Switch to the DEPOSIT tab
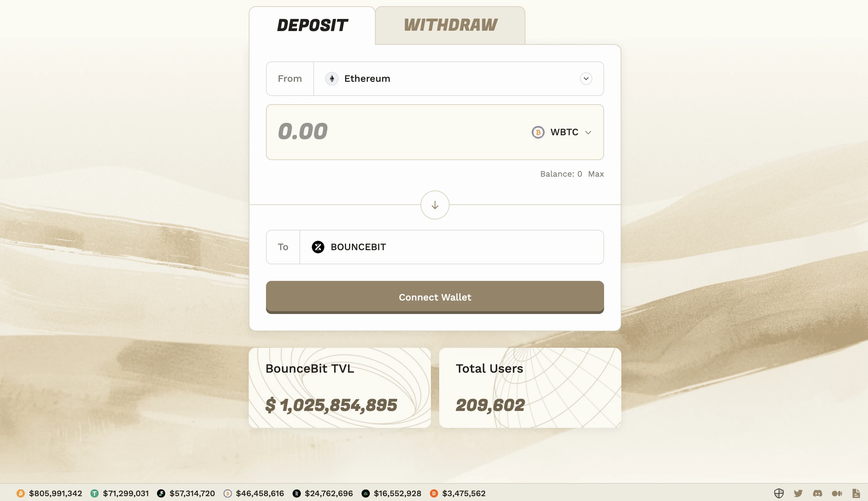The image size is (868, 501). [312, 24]
